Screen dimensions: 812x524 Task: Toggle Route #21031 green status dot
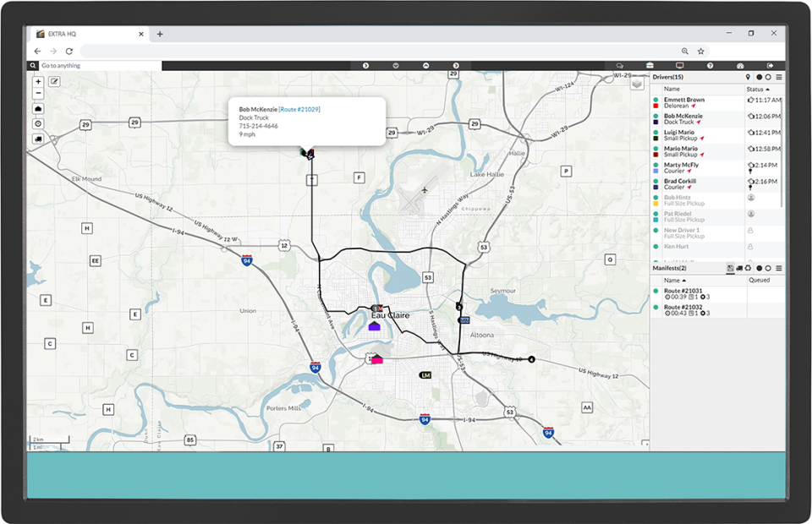pos(656,292)
